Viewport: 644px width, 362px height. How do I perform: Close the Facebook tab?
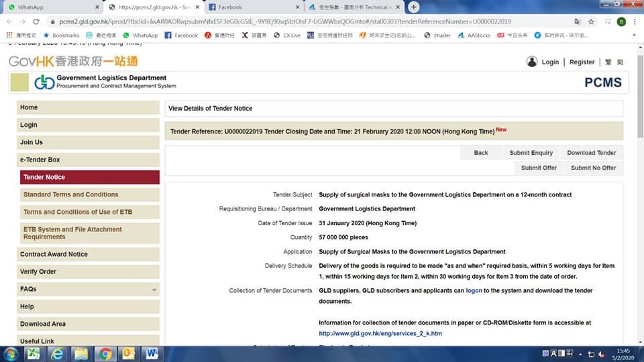297,7
